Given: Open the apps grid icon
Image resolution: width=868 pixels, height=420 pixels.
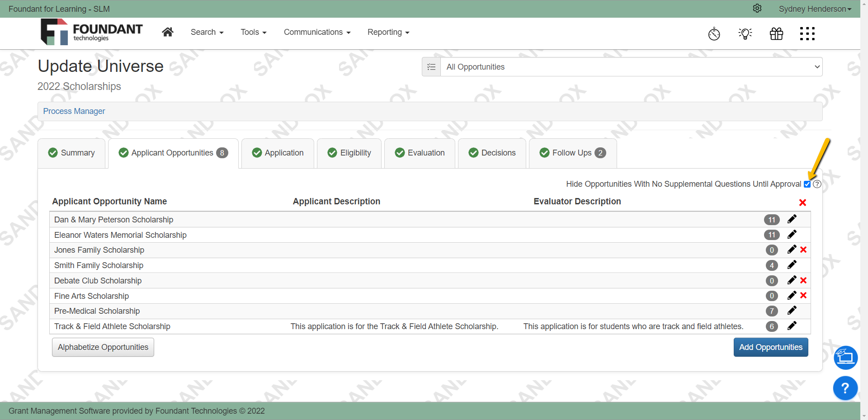Looking at the screenshot, I should [x=807, y=33].
